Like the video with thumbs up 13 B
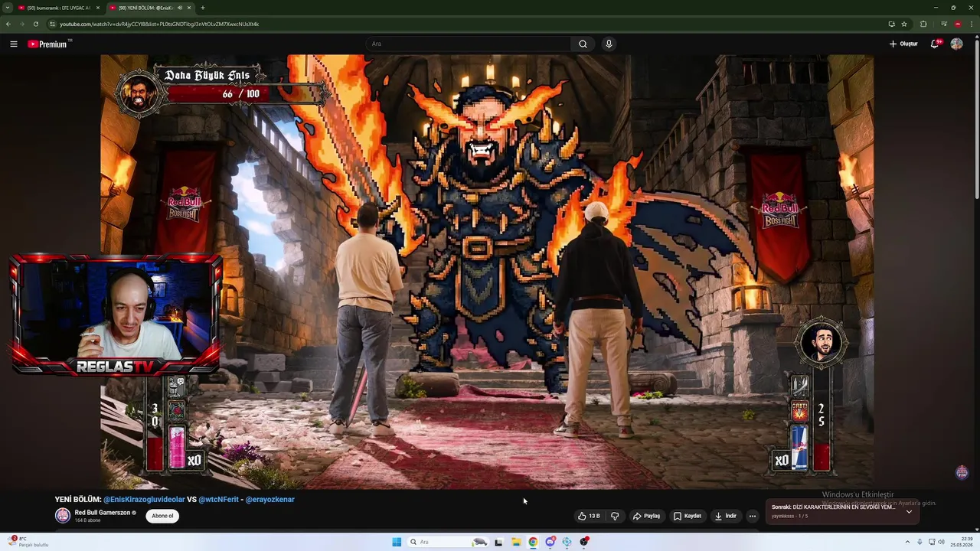Screen dimensions: 980x551 click(x=588, y=516)
